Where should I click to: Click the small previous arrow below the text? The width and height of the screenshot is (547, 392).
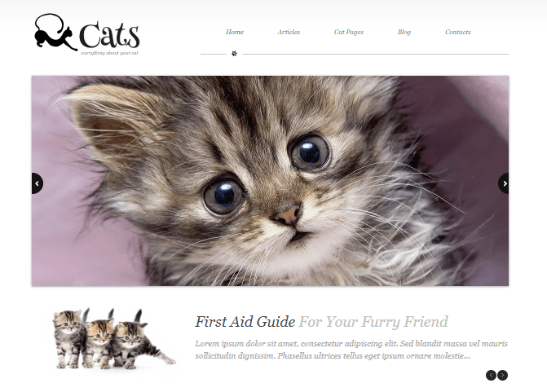coord(491,375)
